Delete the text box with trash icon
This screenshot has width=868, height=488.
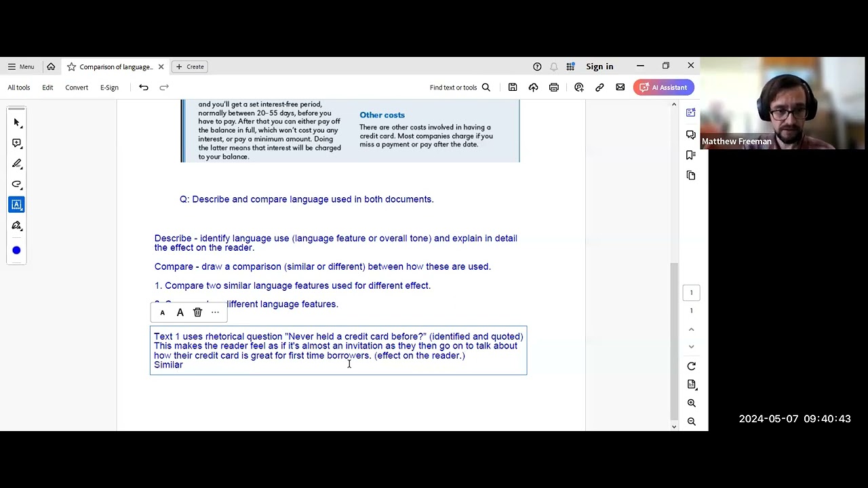pyautogui.click(x=197, y=312)
